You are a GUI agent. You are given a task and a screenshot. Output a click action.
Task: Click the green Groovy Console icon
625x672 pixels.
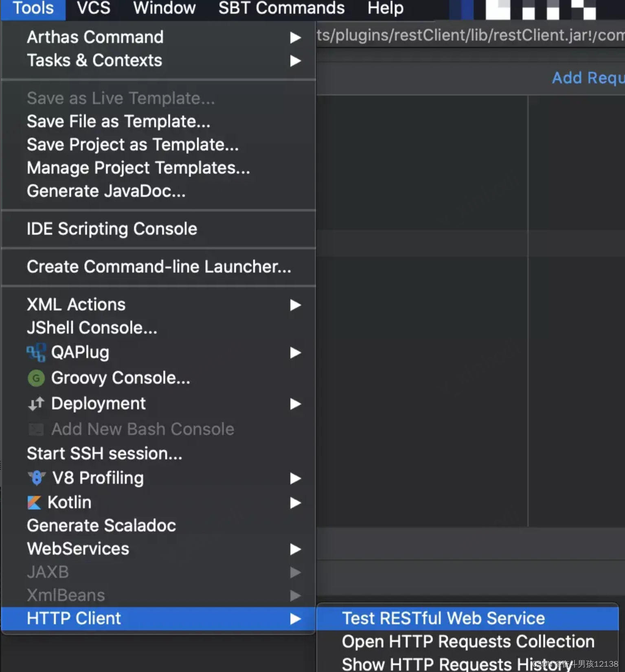[x=36, y=378]
